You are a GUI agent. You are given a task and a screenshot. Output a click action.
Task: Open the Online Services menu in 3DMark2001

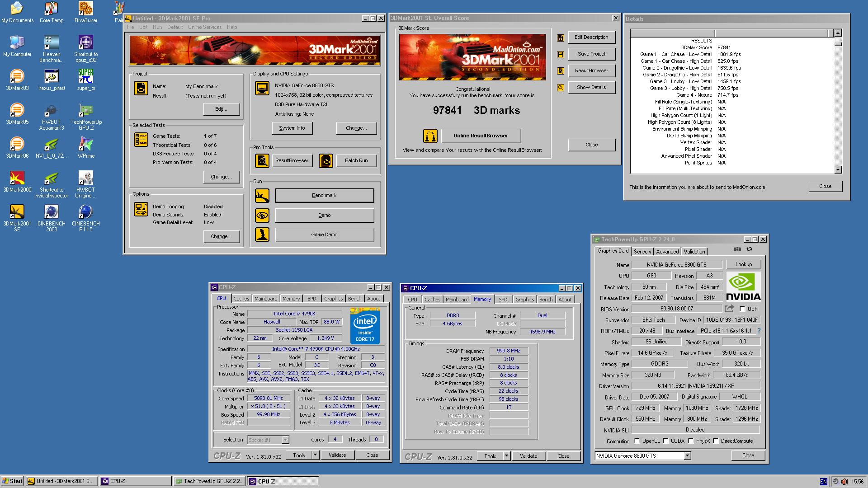click(x=205, y=27)
